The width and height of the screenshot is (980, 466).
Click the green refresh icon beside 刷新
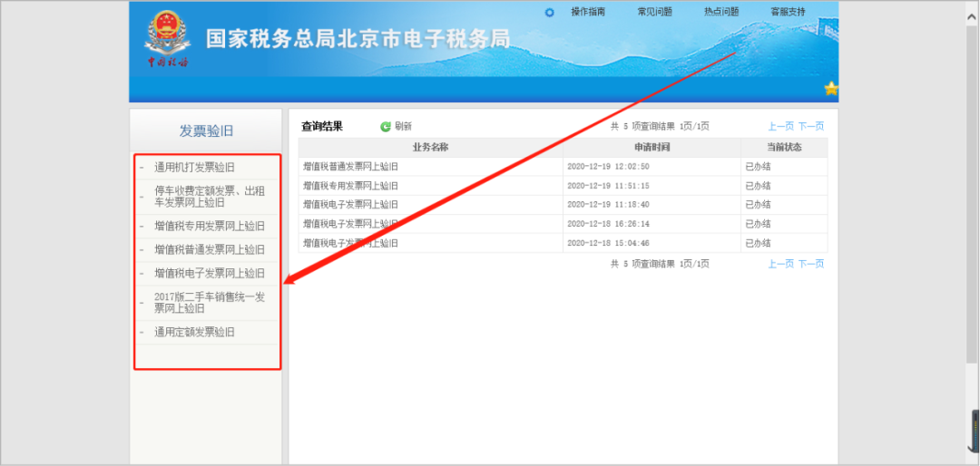pyautogui.click(x=386, y=126)
